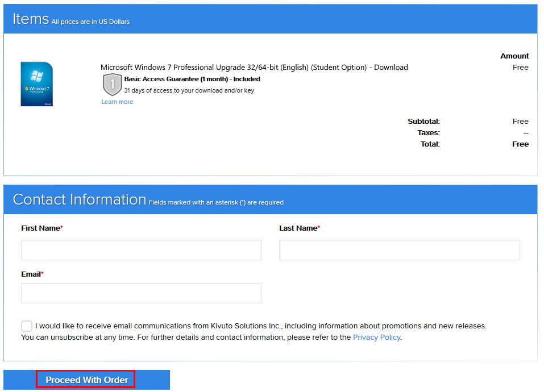Viewport: 544px width, 392px height.
Task: Click the Items section heading
Action: [x=31, y=19]
